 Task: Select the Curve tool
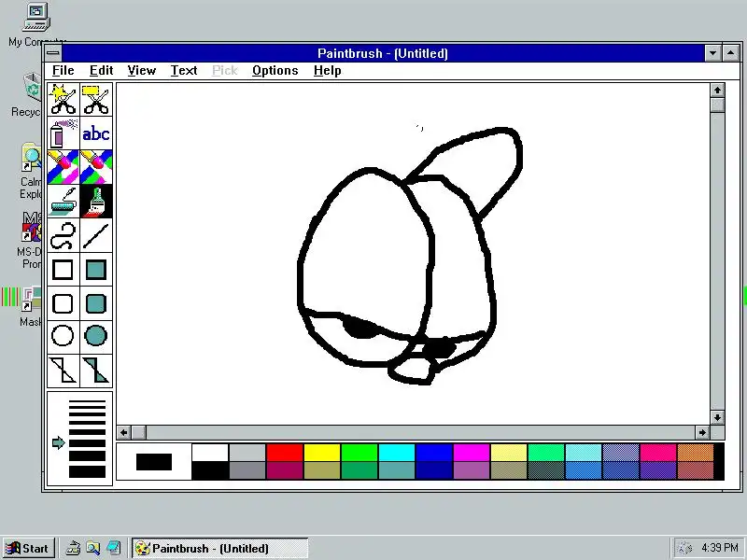(63, 235)
